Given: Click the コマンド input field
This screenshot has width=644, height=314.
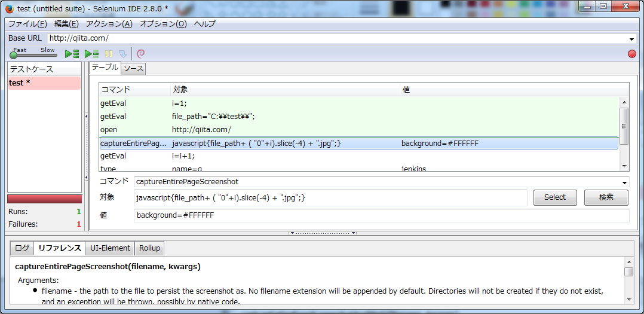Looking at the screenshot, I should pos(377,182).
